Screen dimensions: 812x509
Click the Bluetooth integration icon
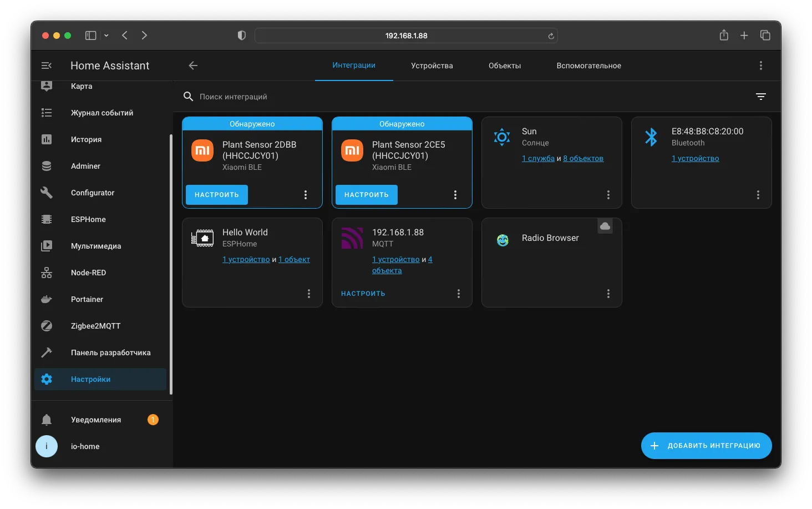[651, 137]
